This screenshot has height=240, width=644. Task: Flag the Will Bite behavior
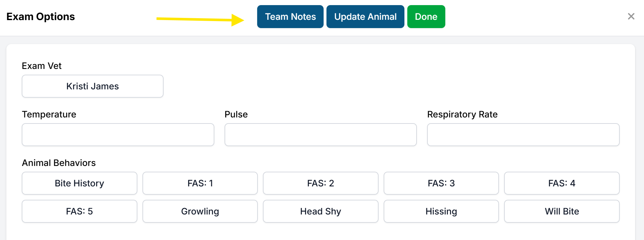pyautogui.click(x=562, y=211)
